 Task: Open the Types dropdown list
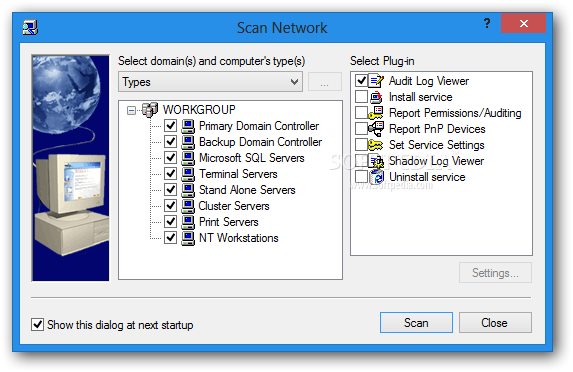tap(210, 82)
